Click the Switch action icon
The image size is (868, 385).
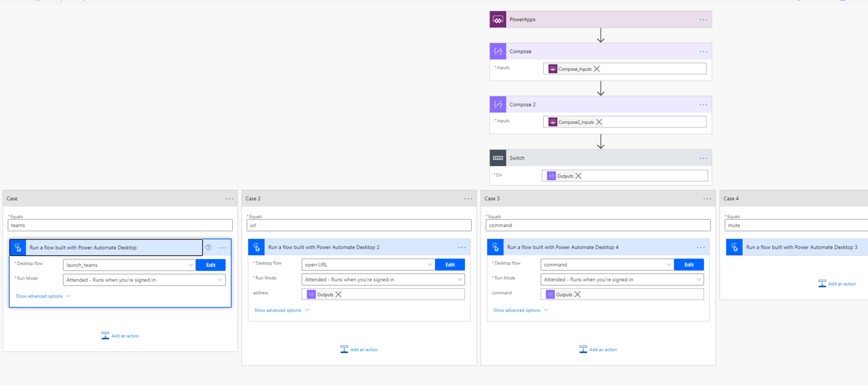pos(498,158)
